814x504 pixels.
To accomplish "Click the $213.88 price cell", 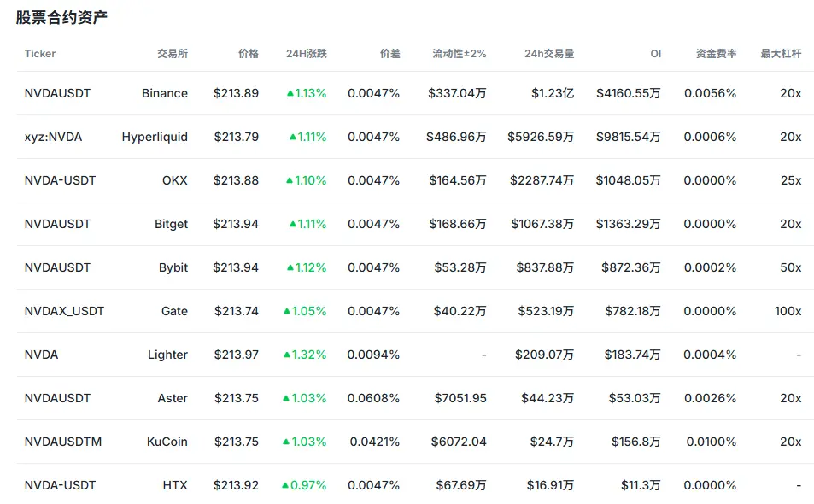I will click(236, 180).
